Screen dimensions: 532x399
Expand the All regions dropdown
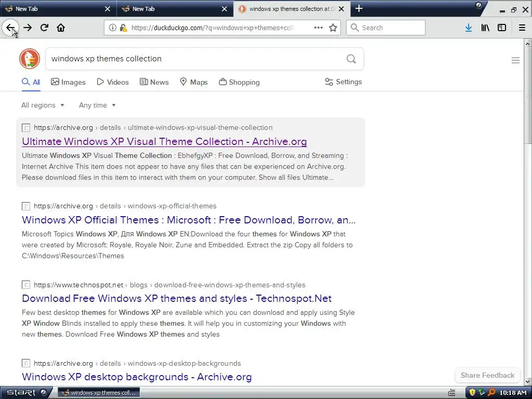(x=43, y=105)
